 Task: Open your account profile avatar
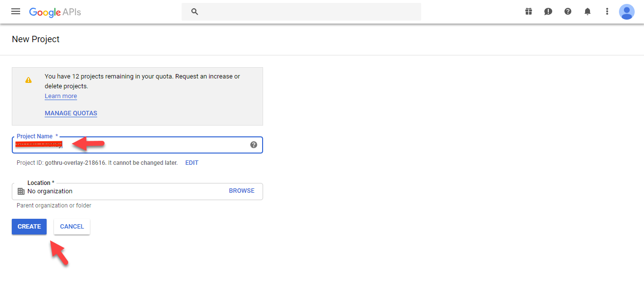(x=627, y=11)
